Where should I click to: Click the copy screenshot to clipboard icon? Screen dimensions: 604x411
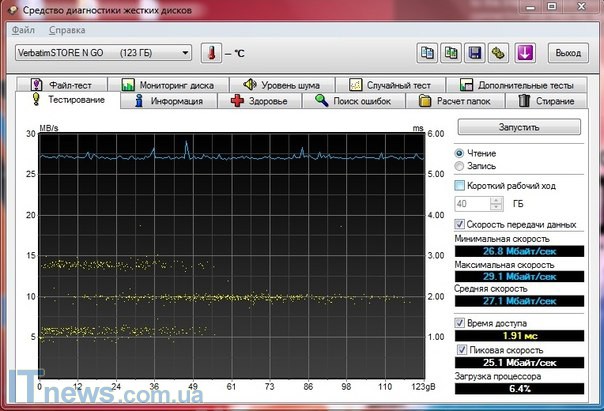pyautogui.click(x=451, y=52)
